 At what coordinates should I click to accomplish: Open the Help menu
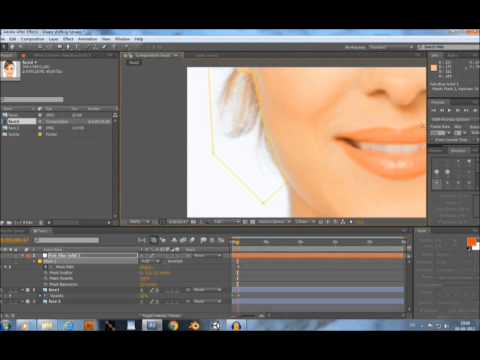(x=138, y=39)
